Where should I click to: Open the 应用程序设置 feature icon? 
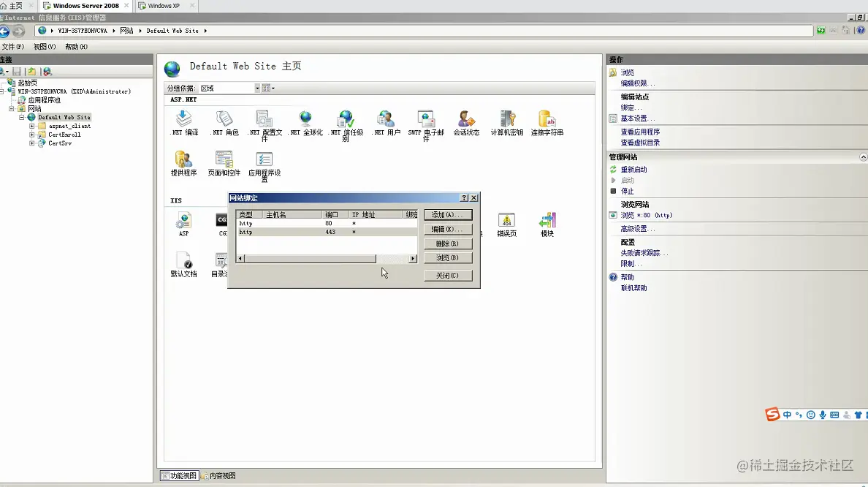click(x=264, y=166)
